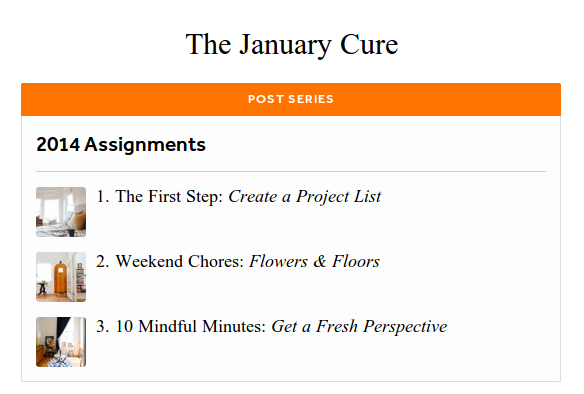Open the bedroom thumbnail for assignment one
The width and height of the screenshot is (584, 394).
tap(61, 212)
